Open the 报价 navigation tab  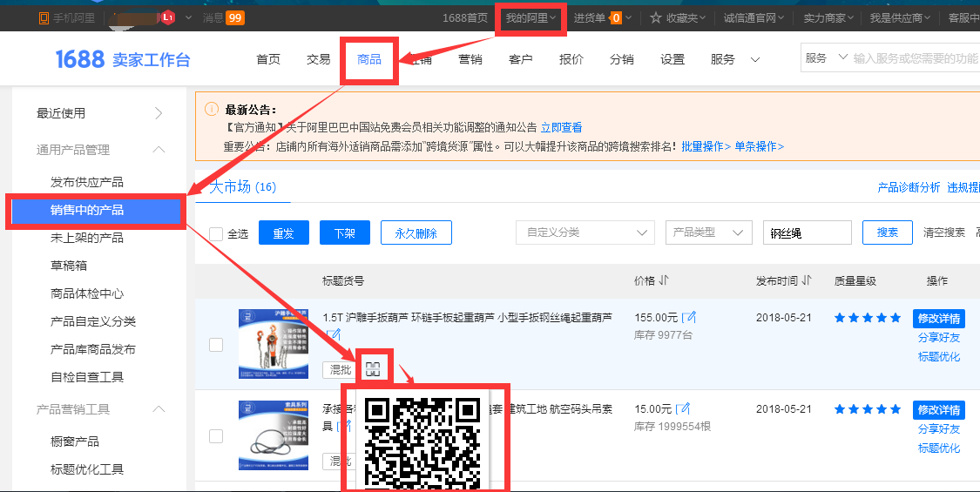pos(571,59)
